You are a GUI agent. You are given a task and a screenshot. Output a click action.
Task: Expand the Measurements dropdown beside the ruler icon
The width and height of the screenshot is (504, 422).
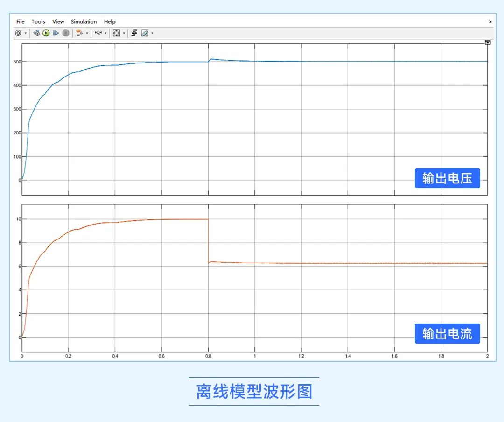pyautogui.click(x=151, y=33)
